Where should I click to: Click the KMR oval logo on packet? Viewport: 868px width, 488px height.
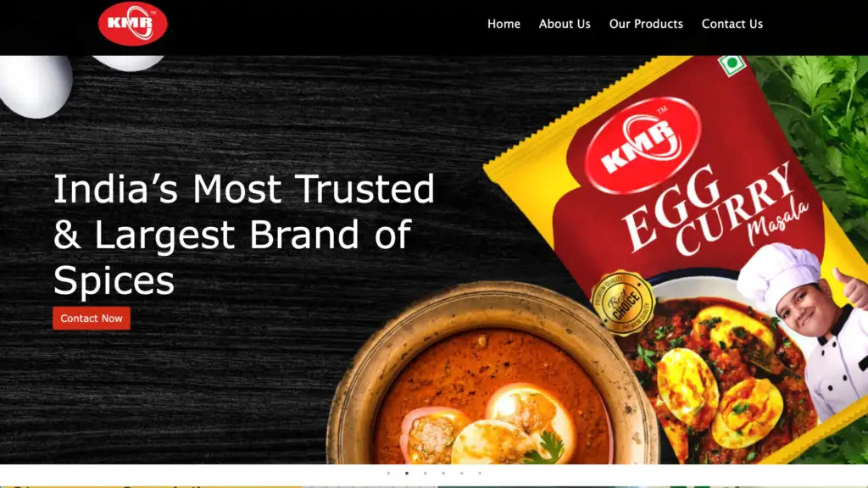click(x=643, y=145)
